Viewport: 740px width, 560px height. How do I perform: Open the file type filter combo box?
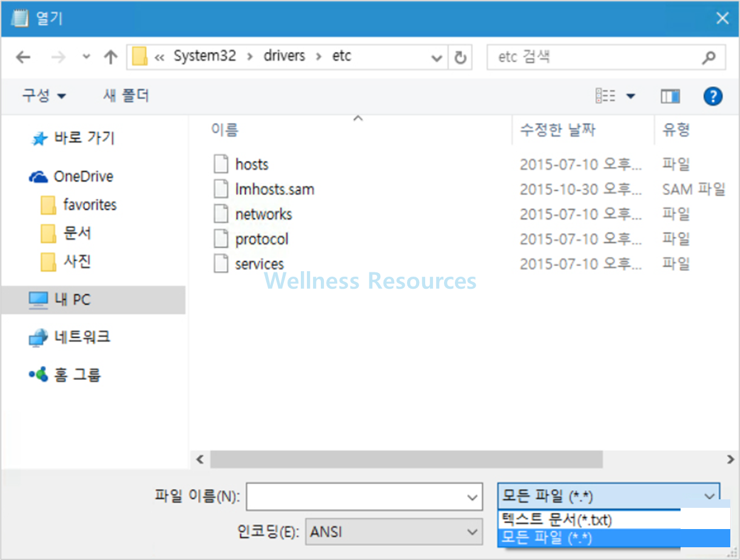coord(608,496)
